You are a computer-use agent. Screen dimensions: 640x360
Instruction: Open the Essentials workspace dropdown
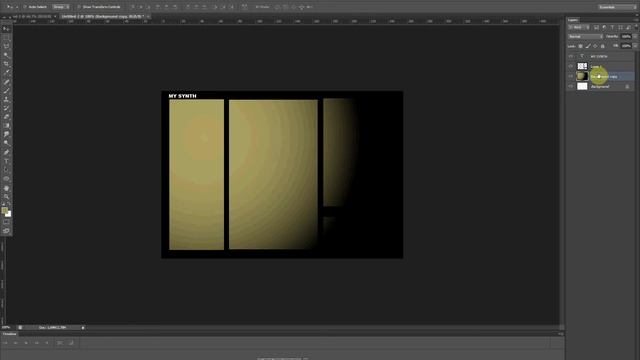click(x=617, y=7)
